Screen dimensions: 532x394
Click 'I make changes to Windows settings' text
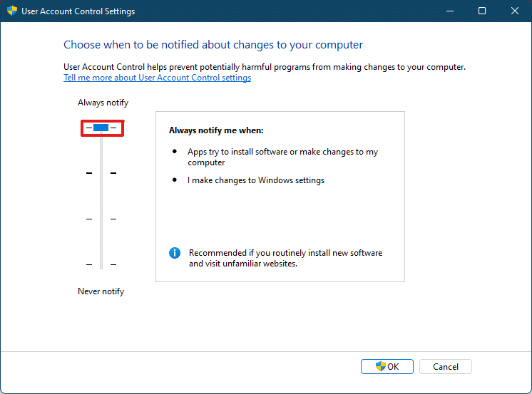256,180
